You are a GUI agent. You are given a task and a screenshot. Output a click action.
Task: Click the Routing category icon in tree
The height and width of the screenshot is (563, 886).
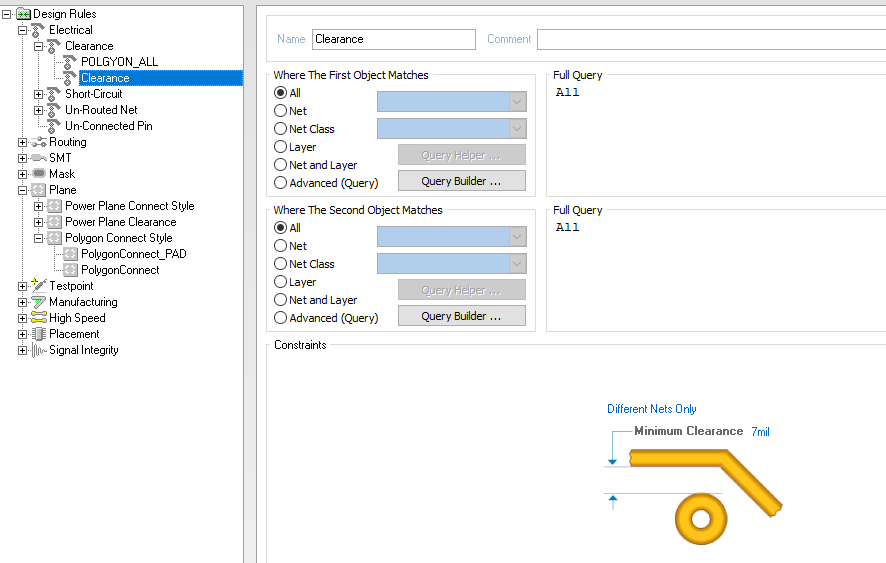pos(39,142)
